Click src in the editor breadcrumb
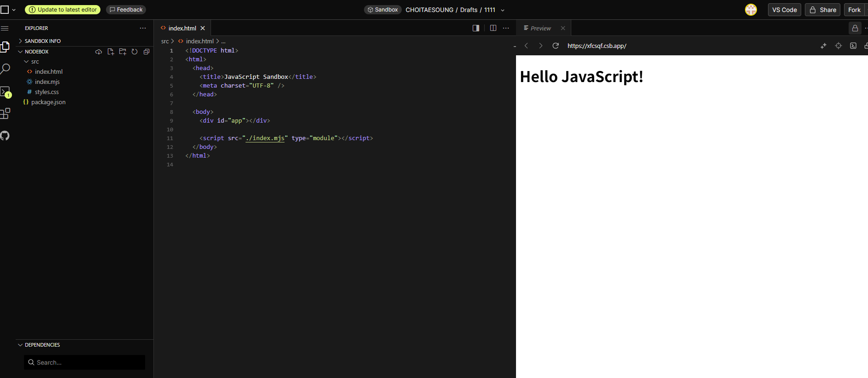 click(x=165, y=41)
